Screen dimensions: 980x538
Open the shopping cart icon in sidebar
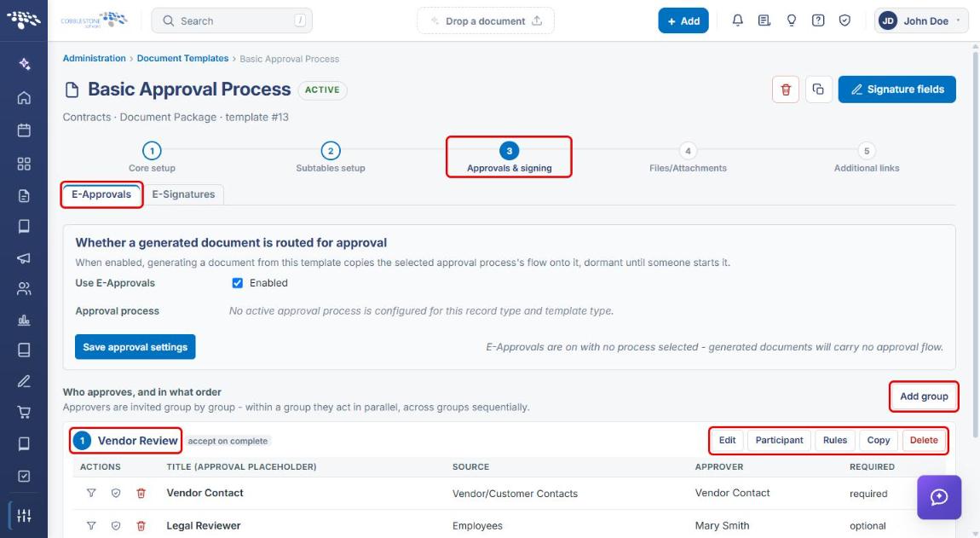[24, 412]
